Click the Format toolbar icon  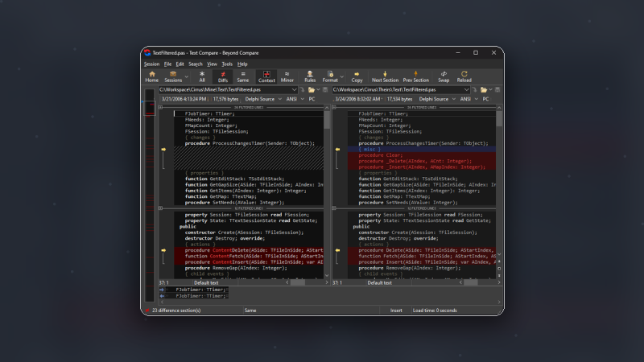click(330, 76)
